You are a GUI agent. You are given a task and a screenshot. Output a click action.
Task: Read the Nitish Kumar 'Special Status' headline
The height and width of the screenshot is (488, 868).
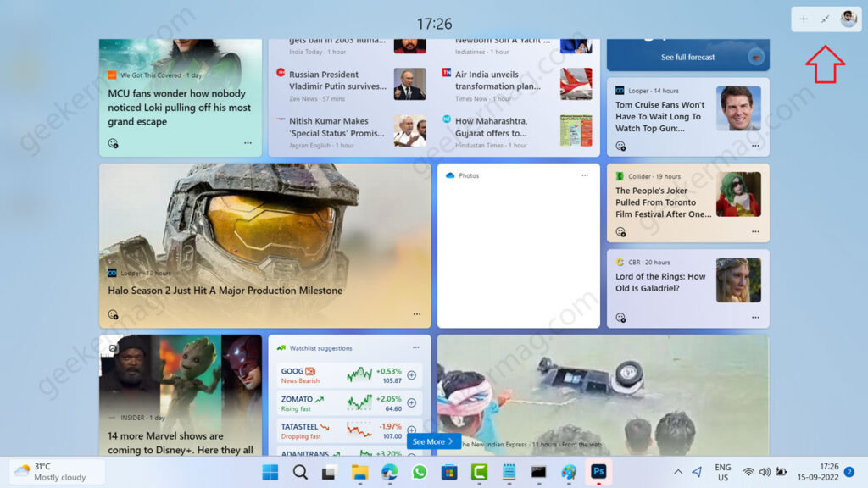[337, 127]
